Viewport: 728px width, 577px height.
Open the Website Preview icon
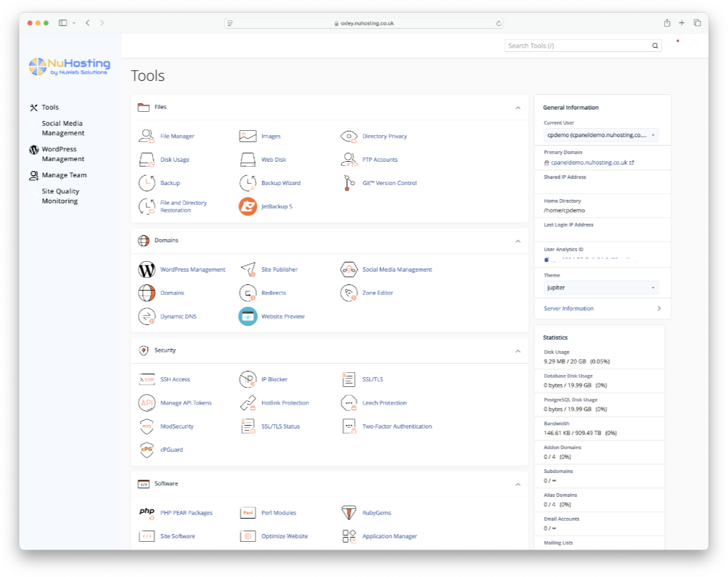[x=248, y=317]
